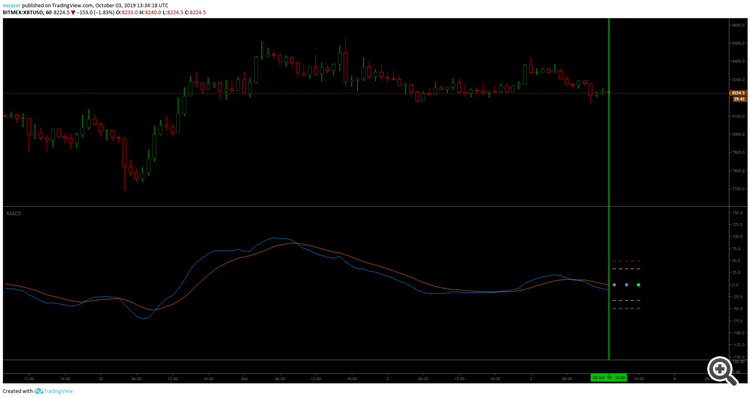Click the 8600.0 price axis label
This screenshot has height=398, width=750.
[x=739, y=25]
